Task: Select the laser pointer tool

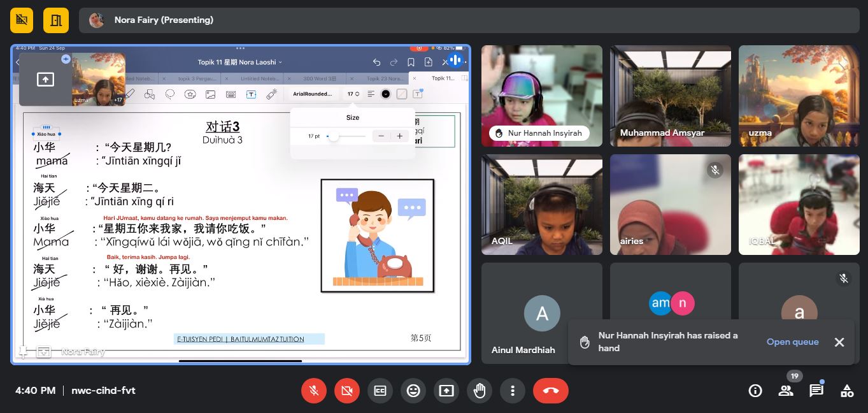Action: pos(271,94)
